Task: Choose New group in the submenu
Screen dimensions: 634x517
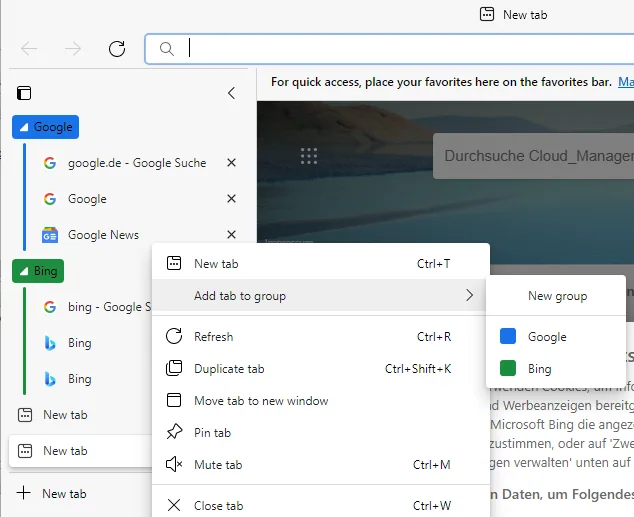Action: tap(556, 295)
